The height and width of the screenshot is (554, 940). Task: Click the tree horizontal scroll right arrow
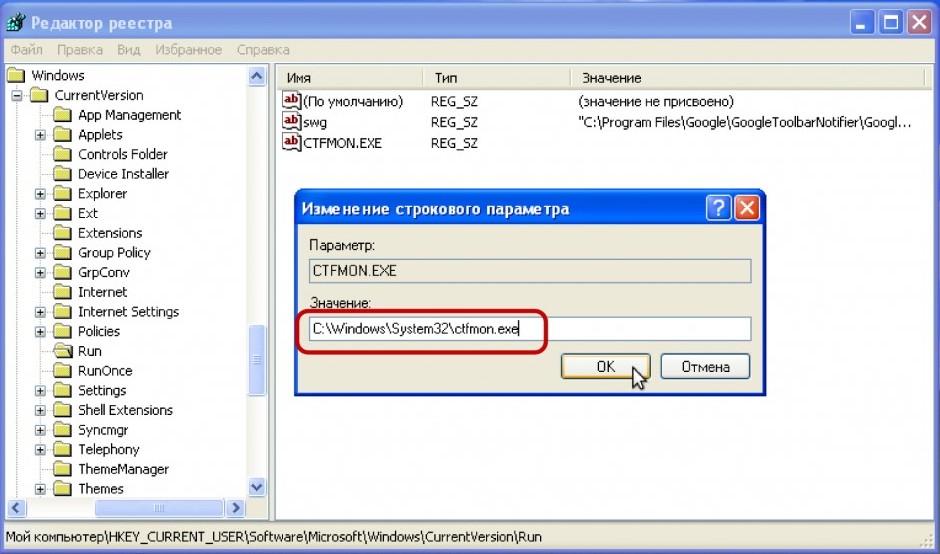(x=235, y=508)
